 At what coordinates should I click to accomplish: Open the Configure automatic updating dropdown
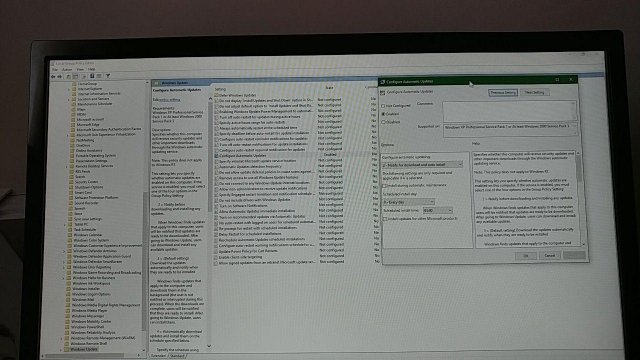click(422, 164)
